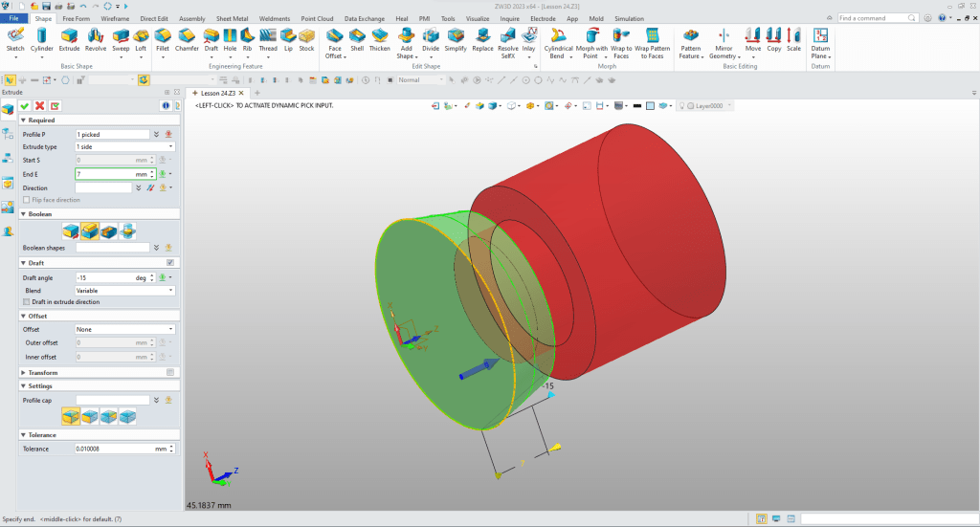Click the Draft angle input field

pos(103,277)
